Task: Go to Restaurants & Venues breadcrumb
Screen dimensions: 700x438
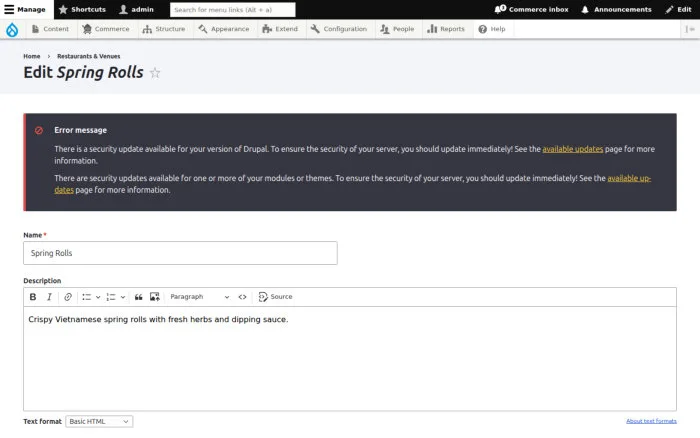Action: 88,56
